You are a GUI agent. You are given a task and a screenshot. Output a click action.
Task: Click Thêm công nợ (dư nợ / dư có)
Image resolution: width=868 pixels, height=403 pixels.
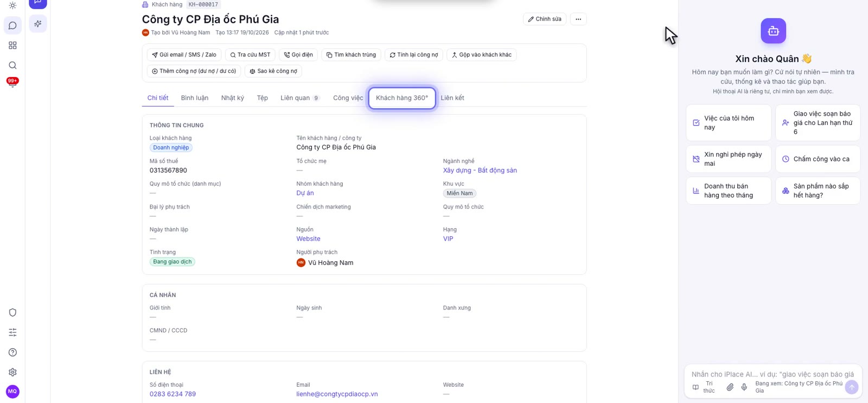pos(194,71)
